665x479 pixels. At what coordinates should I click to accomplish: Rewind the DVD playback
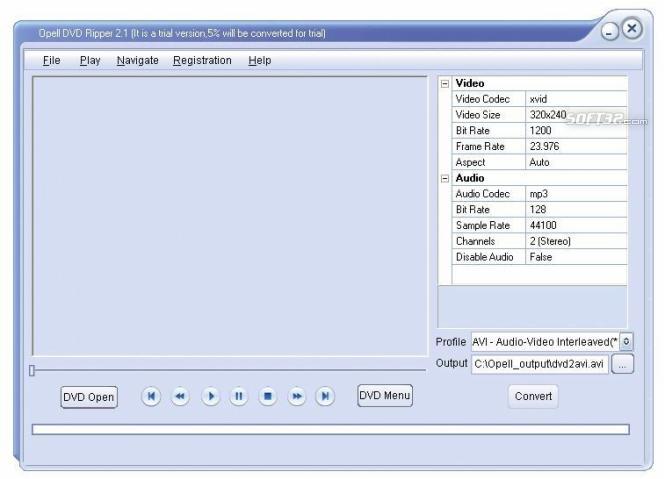click(x=180, y=396)
